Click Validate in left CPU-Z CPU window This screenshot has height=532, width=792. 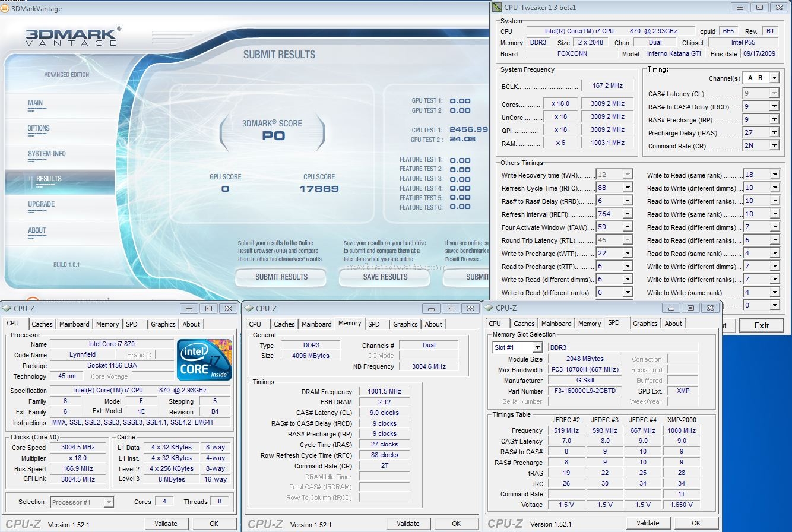pyautogui.click(x=166, y=524)
